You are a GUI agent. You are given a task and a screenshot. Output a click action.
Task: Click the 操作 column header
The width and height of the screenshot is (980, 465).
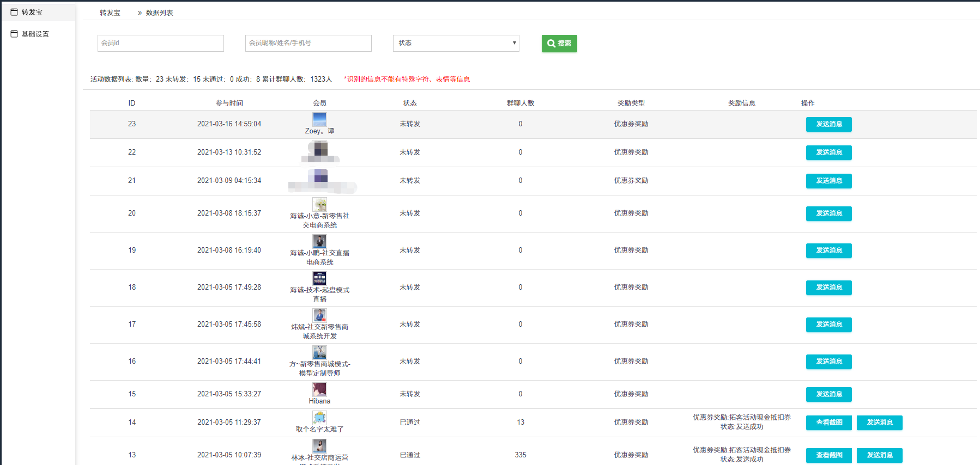[x=808, y=103]
